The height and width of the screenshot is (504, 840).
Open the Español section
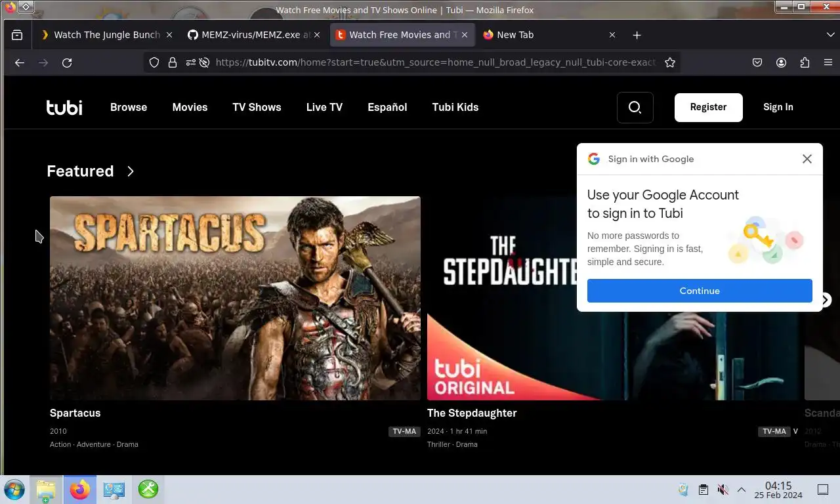click(x=387, y=107)
